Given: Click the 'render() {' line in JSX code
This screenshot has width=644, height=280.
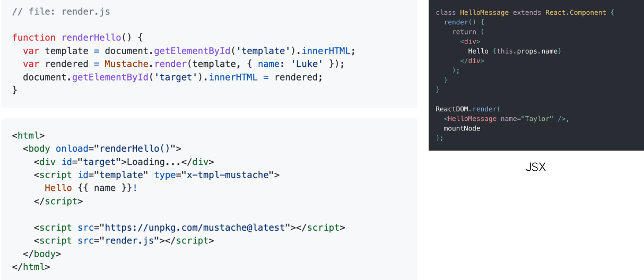Looking at the screenshot, I should click(x=464, y=22).
